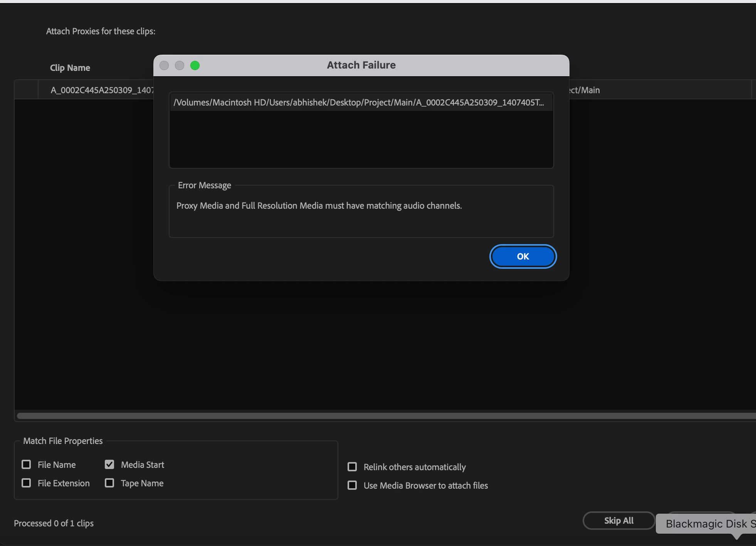The width and height of the screenshot is (756, 546).
Task: Enable the File Name checkbox
Action: tap(26, 464)
